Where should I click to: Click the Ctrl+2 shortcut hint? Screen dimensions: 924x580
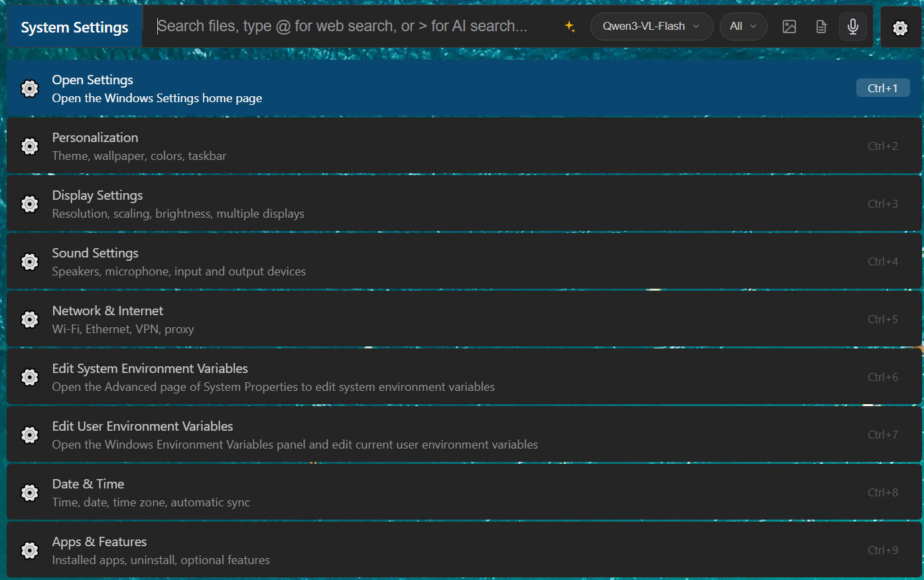[883, 146]
